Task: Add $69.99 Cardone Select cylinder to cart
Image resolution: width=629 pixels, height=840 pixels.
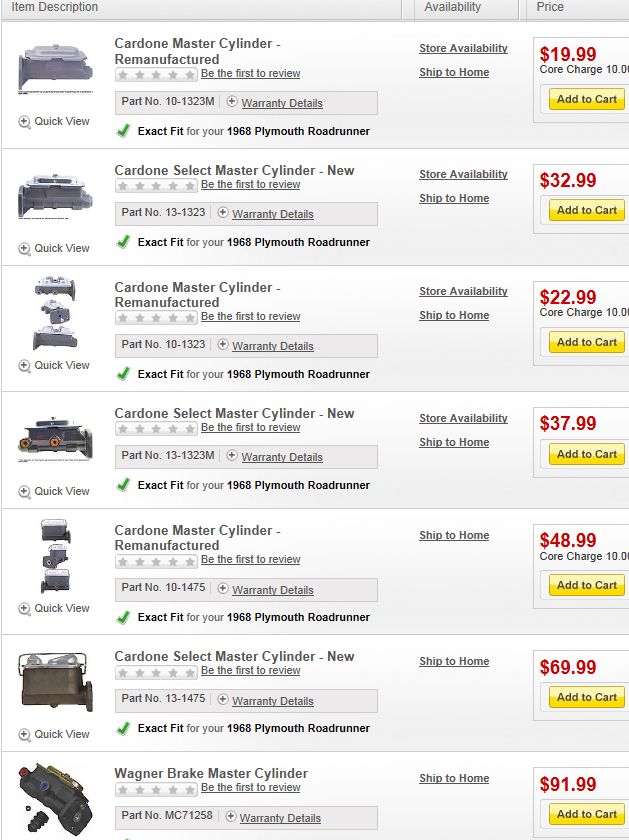Action: (x=587, y=697)
